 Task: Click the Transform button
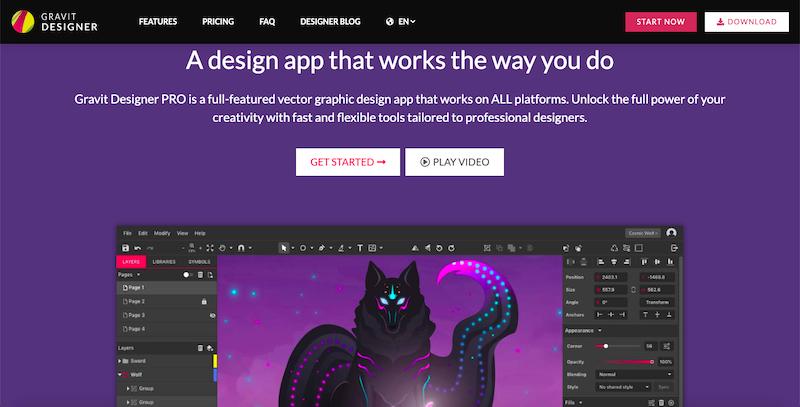(x=657, y=302)
